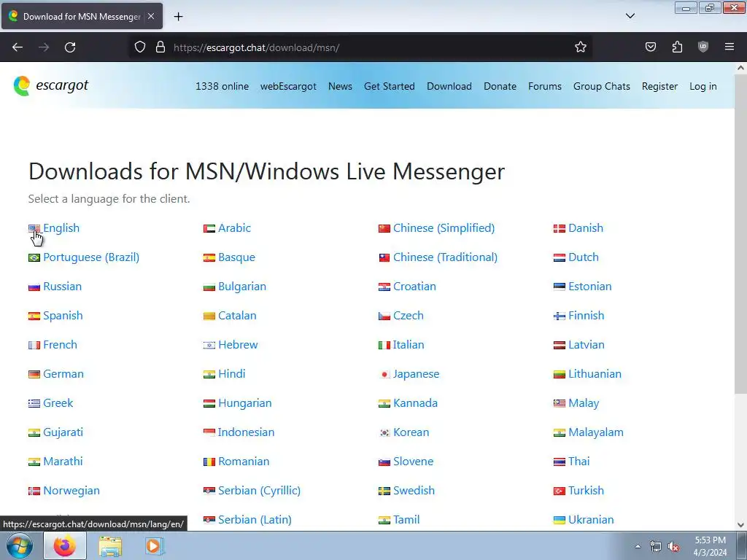Choose Arabic language
The image size is (747, 560).
coord(234,228)
